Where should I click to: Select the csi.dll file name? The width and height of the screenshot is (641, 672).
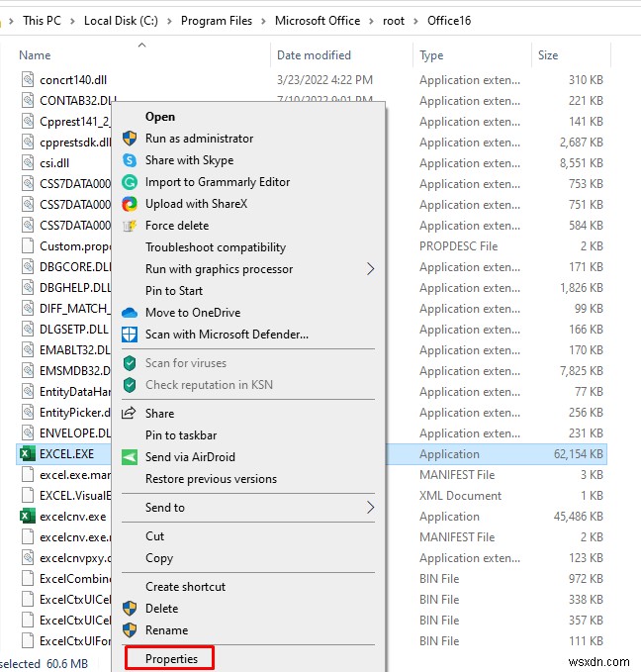click(x=54, y=163)
